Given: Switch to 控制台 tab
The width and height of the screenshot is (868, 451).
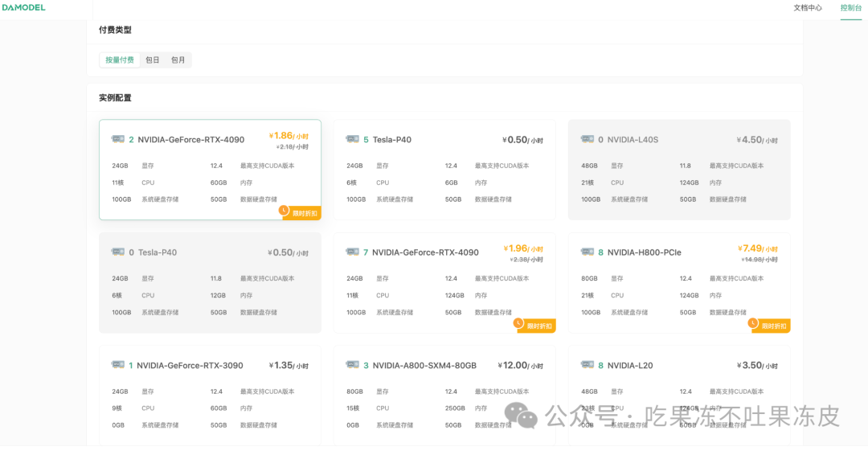Looking at the screenshot, I should click(x=851, y=8).
